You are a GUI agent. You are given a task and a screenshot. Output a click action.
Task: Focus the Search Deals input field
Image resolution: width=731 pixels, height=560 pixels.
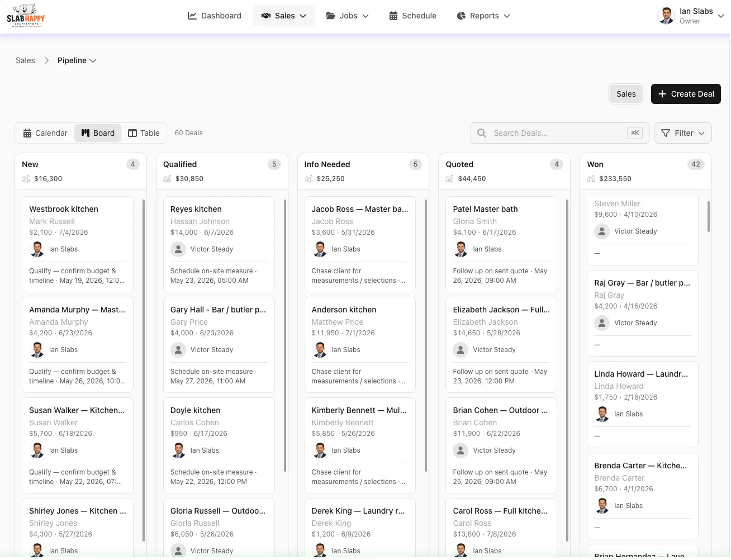point(559,133)
